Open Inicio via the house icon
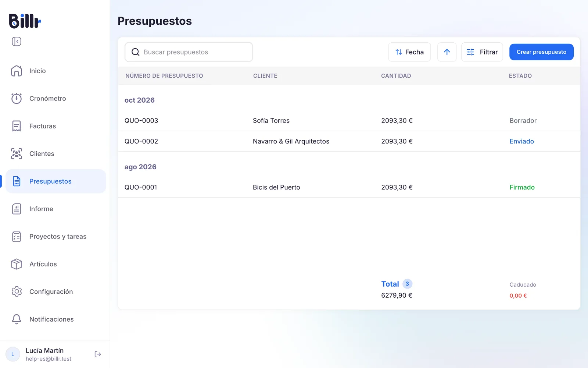Screen dimensions: 588x368 pyautogui.click(x=17, y=71)
